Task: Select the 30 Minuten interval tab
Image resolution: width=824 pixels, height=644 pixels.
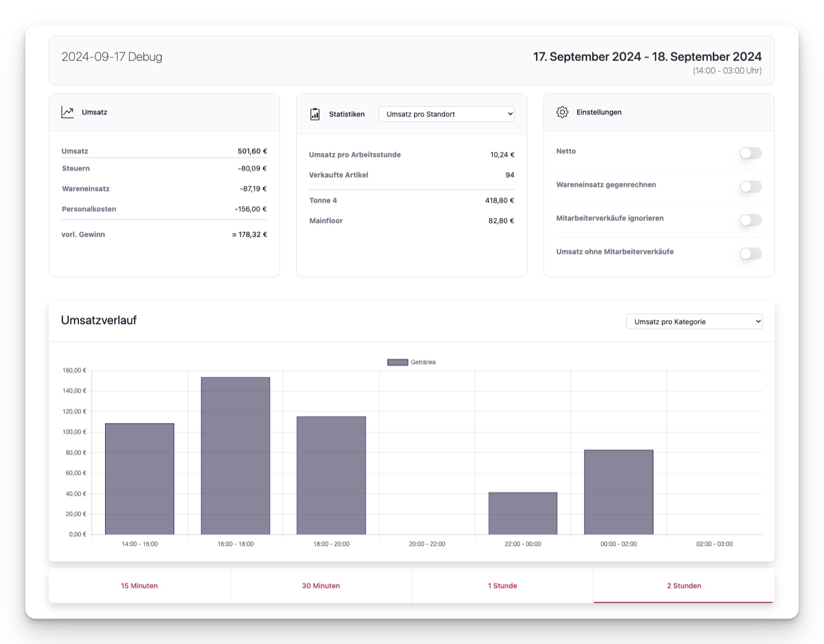Action: click(x=321, y=586)
